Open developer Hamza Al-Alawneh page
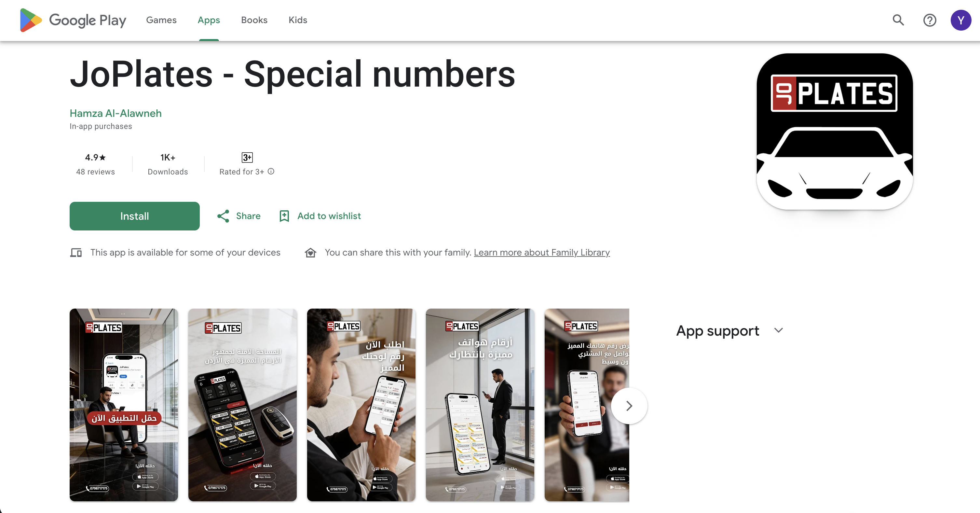This screenshot has width=980, height=513. [x=116, y=113]
